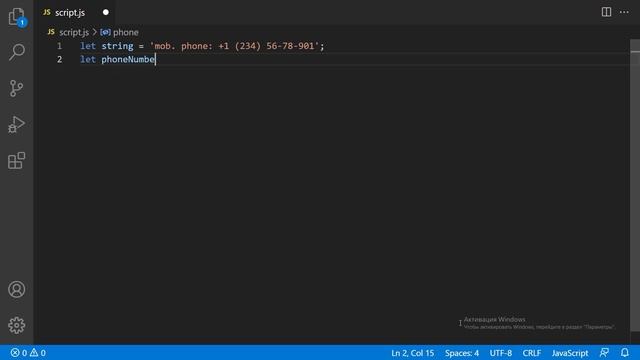Click inside the 'mob. phone' string literal

[234, 46]
